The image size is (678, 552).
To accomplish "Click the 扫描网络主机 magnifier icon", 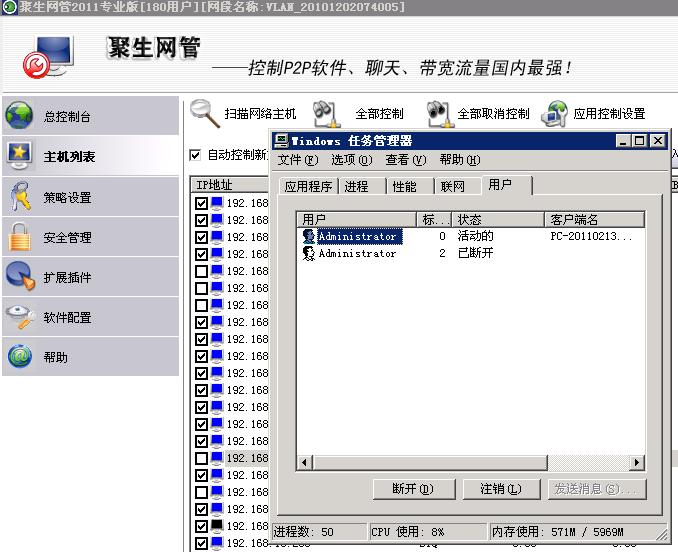I will point(205,113).
